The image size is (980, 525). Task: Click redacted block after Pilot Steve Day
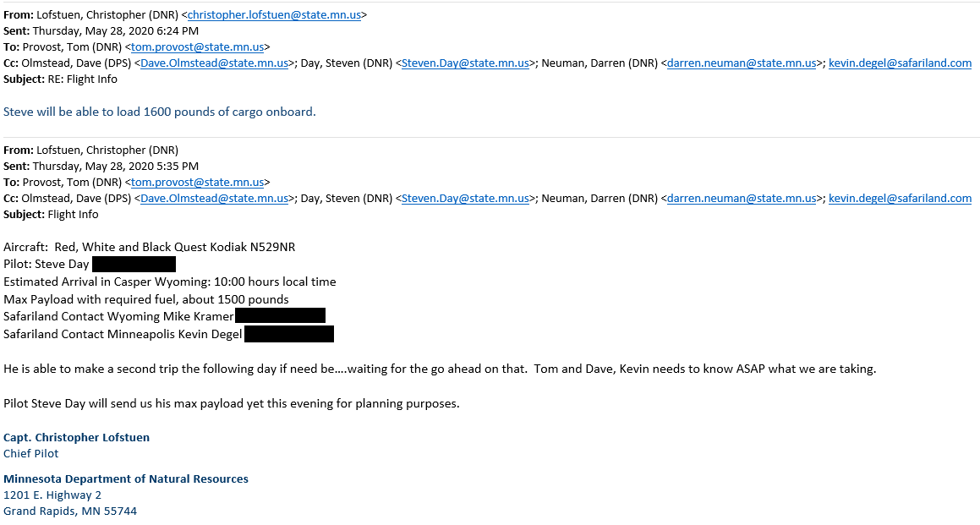134,265
